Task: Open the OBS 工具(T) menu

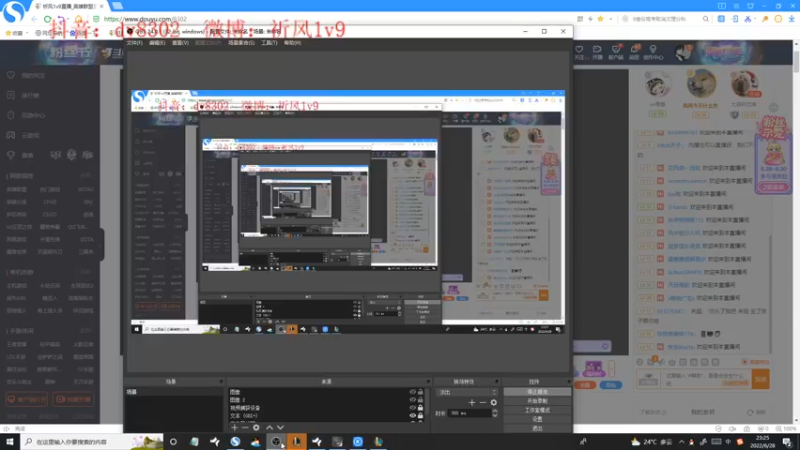Action: [x=269, y=43]
